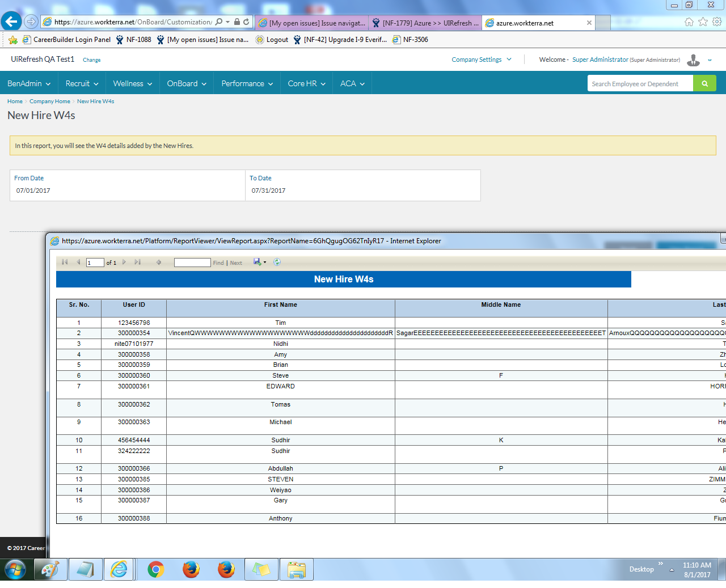Click Next link in report toolbar
The width and height of the screenshot is (726, 588).
coord(236,263)
